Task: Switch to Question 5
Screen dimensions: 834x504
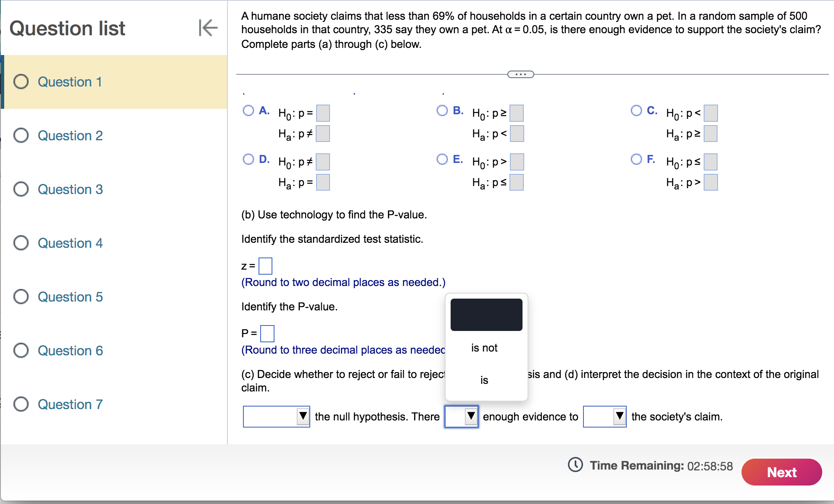Action: coord(70,297)
